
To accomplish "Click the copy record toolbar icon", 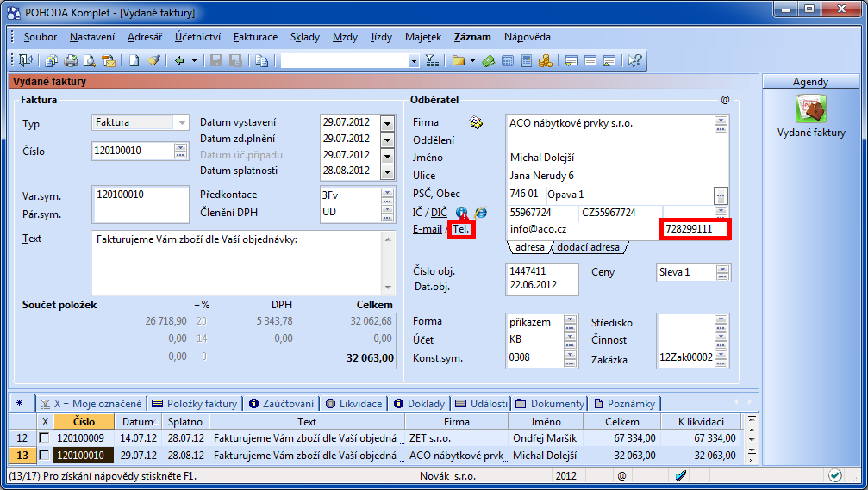I will 262,60.
